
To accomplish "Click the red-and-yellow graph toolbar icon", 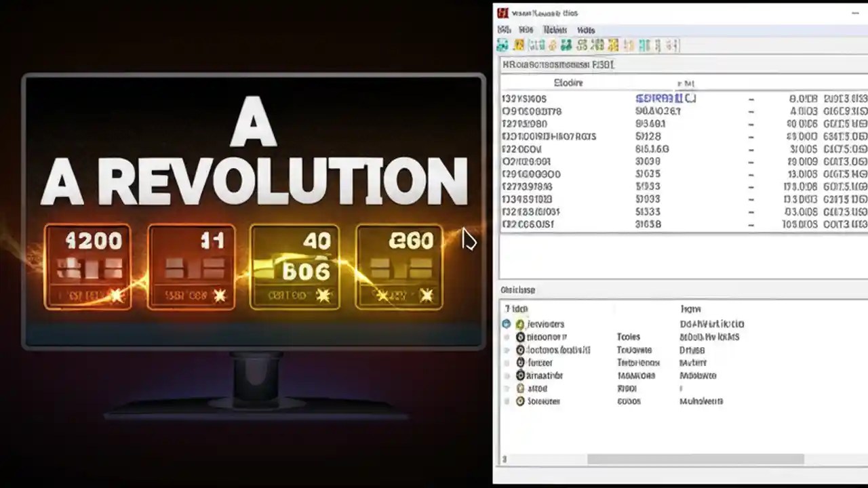I will 519,45.
